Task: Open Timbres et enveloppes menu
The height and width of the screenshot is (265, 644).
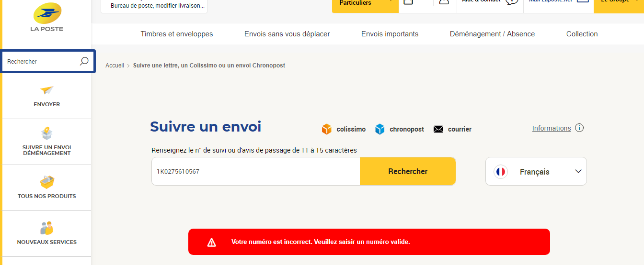Action: (177, 34)
